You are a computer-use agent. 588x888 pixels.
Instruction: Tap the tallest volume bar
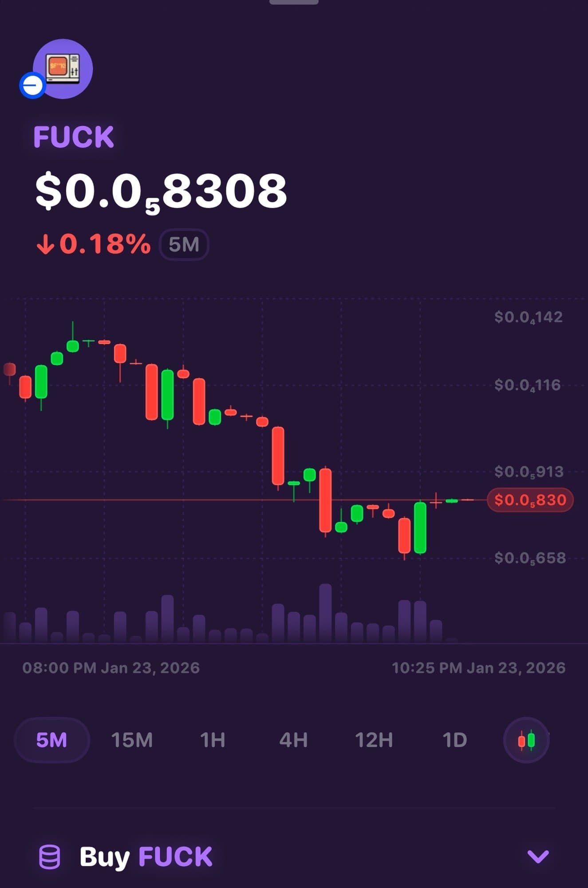tap(325, 613)
